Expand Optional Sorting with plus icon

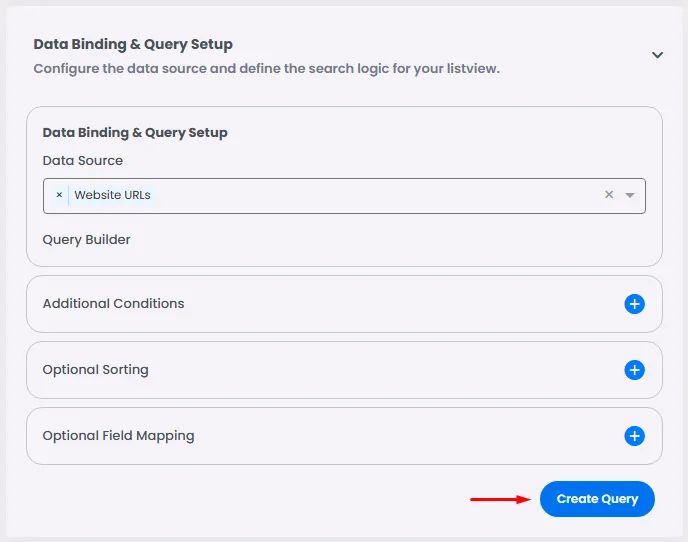[x=634, y=370]
